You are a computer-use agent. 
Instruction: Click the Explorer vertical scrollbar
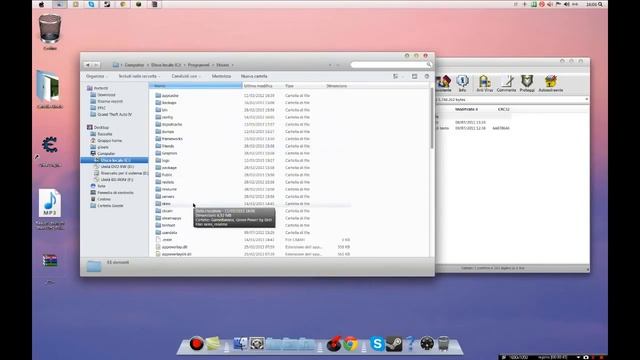(431, 118)
